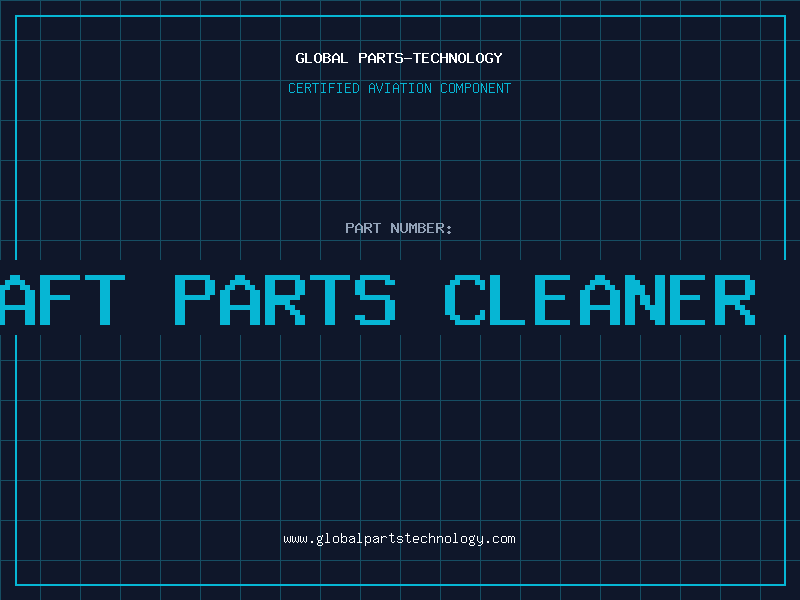800x600 pixels.
Task: Select the gray word PART before NUMBER
Action: [363, 228]
